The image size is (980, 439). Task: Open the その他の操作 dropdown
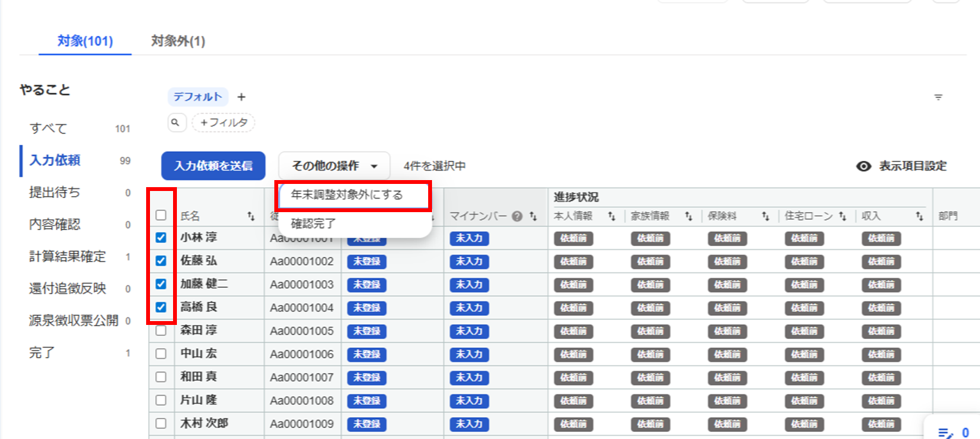334,166
